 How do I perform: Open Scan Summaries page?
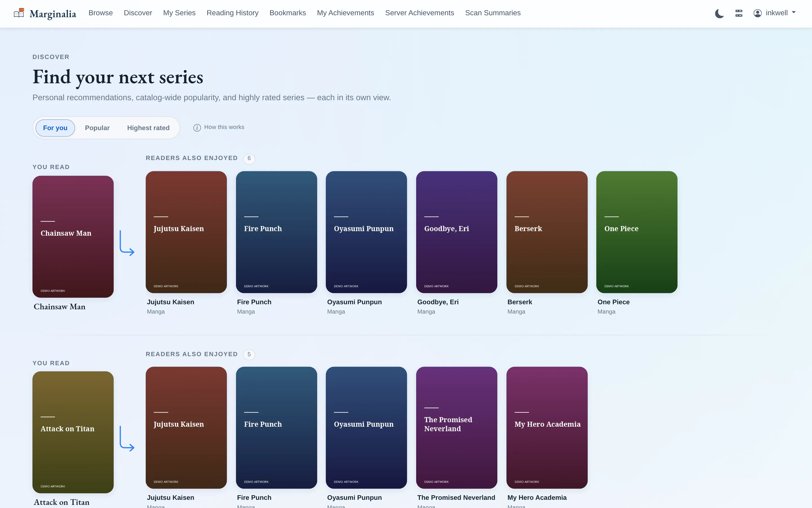point(493,13)
